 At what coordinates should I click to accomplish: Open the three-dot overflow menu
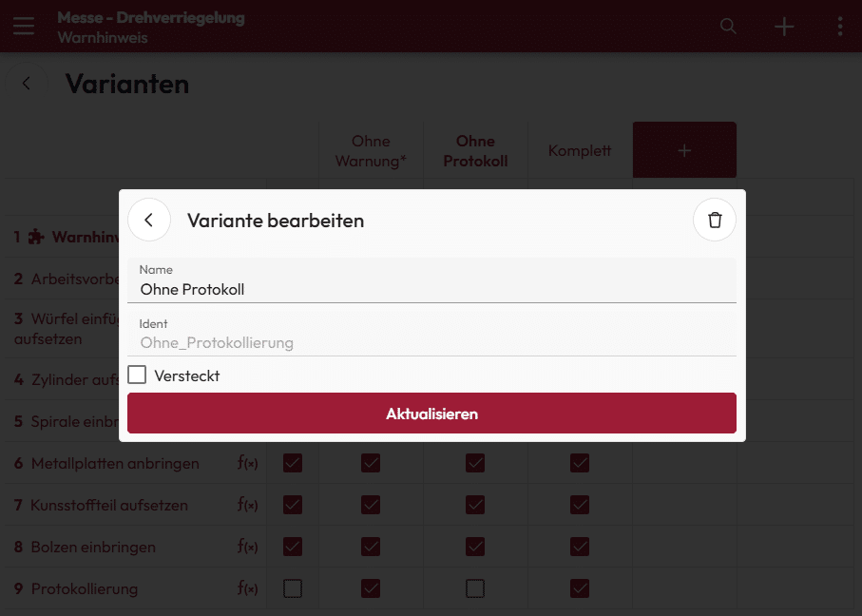[840, 27]
